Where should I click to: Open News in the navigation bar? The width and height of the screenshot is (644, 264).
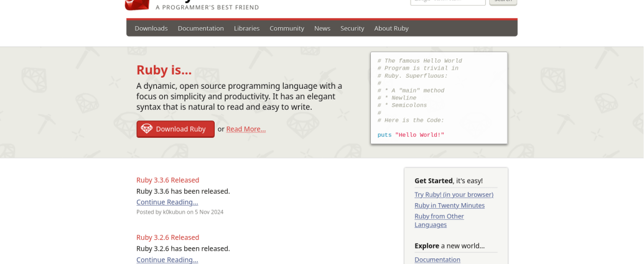[322, 29]
